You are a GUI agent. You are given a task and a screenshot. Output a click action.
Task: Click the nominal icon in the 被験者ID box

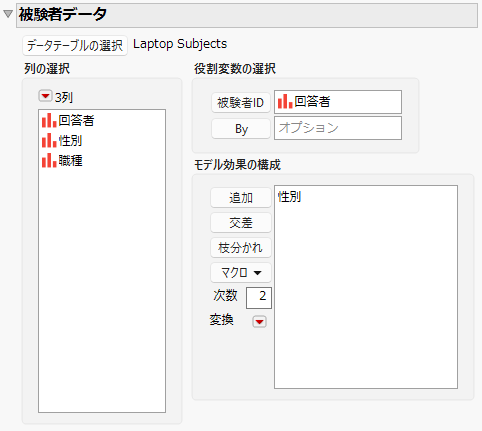285,102
